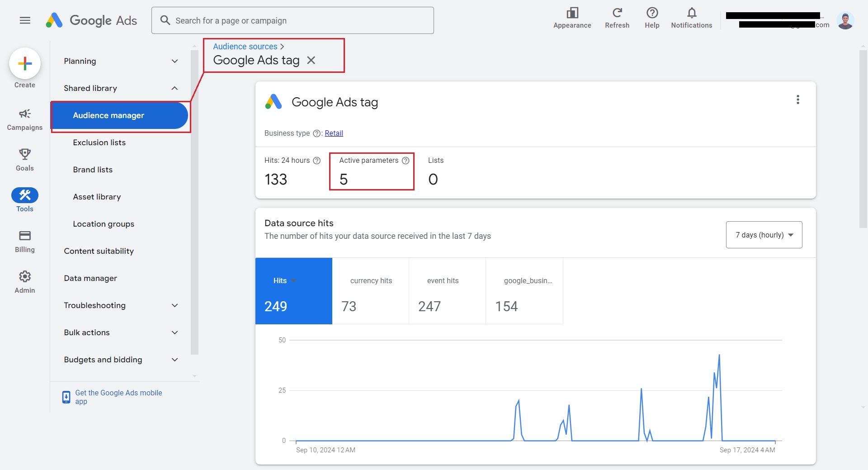Screen dimensions: 868x470
Task: Go back to Audience sources breadcrumb
Action: pyautogui.click(x=245, y=47)
